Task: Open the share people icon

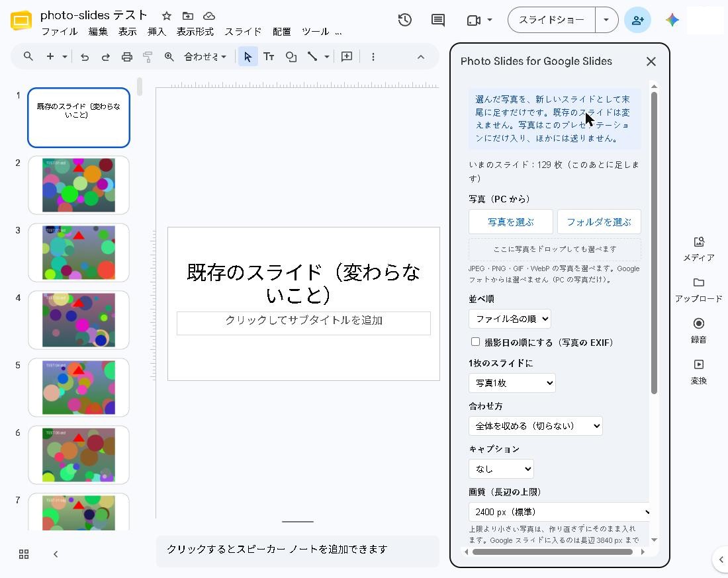Action: point(637,20)
